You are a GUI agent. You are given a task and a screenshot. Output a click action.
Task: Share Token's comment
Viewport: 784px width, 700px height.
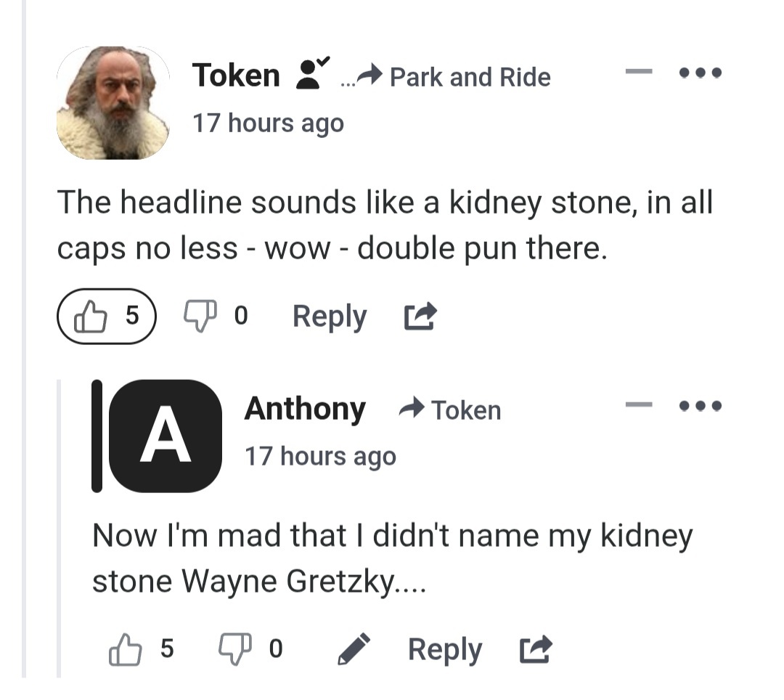[x=420, y=317]
